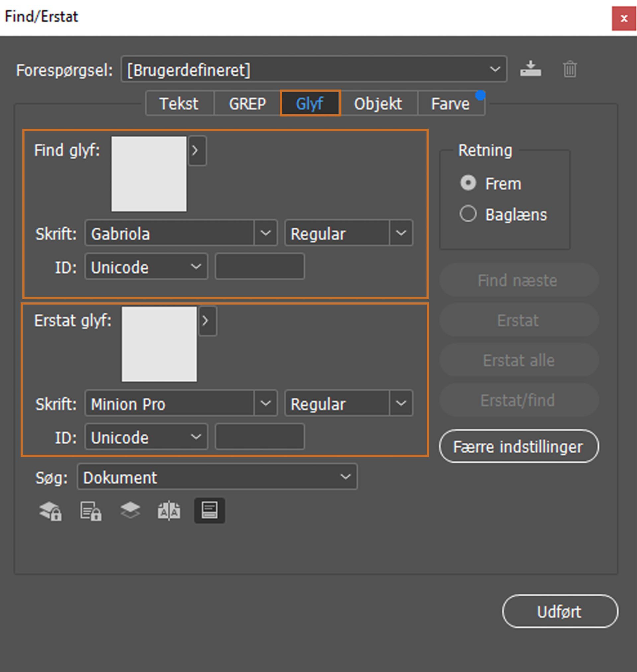Switch to the GREP tab
Viewport: 637px width, 672px height.
[247, 104]
